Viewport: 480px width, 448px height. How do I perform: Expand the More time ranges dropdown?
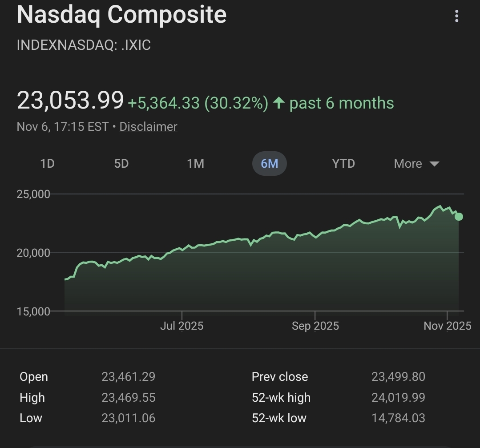[x=408, y=164]
